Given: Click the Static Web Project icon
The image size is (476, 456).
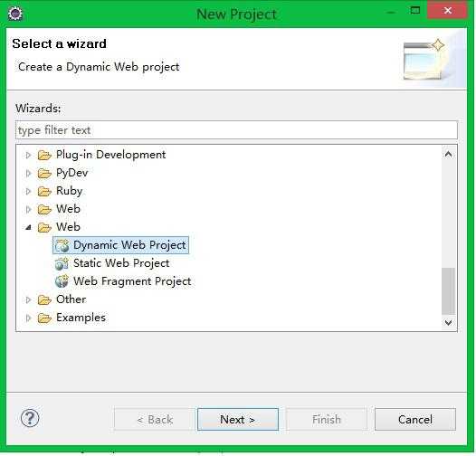Looking at the screenshot, I should coord(62,264).
